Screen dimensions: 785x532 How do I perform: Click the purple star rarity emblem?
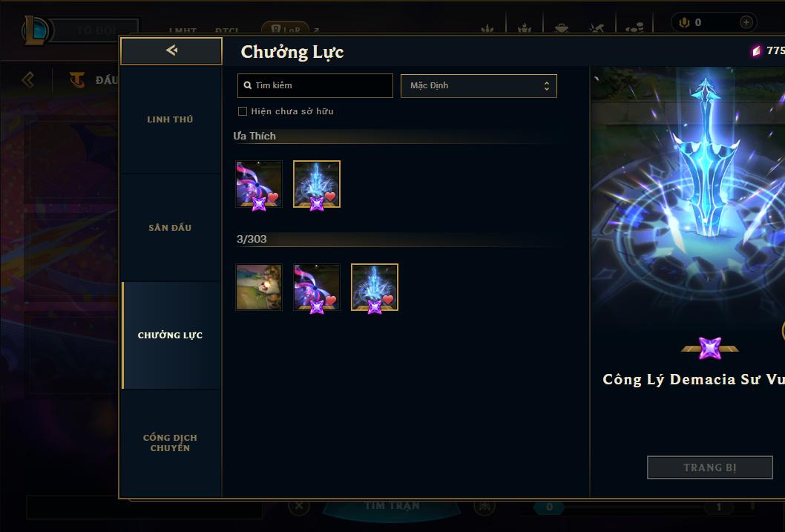(x=710, y=348)
